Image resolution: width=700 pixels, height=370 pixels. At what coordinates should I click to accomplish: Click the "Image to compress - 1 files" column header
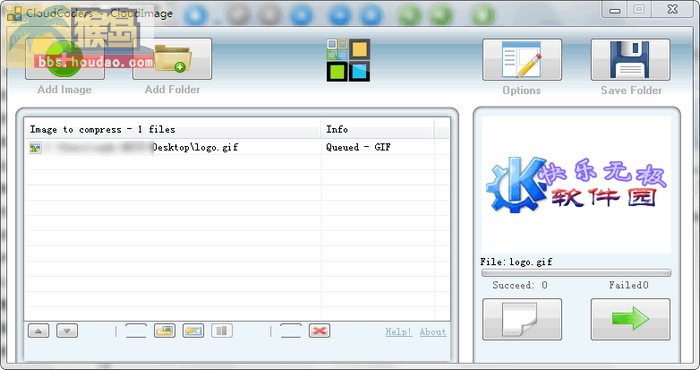(172, 129)
